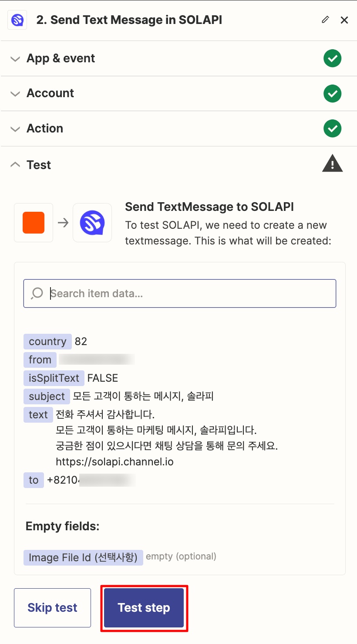
Task: Select the country field label
Action: [47, 341]
